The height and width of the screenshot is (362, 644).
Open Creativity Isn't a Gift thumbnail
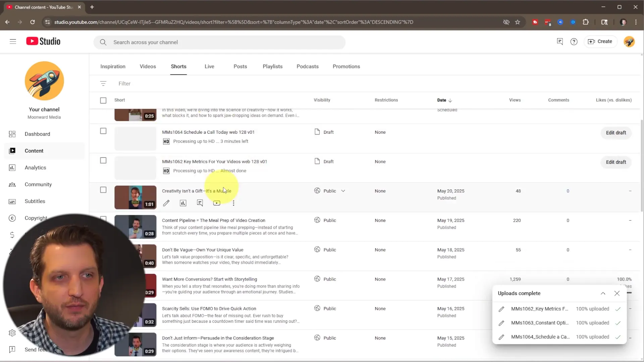pos(135,197)
